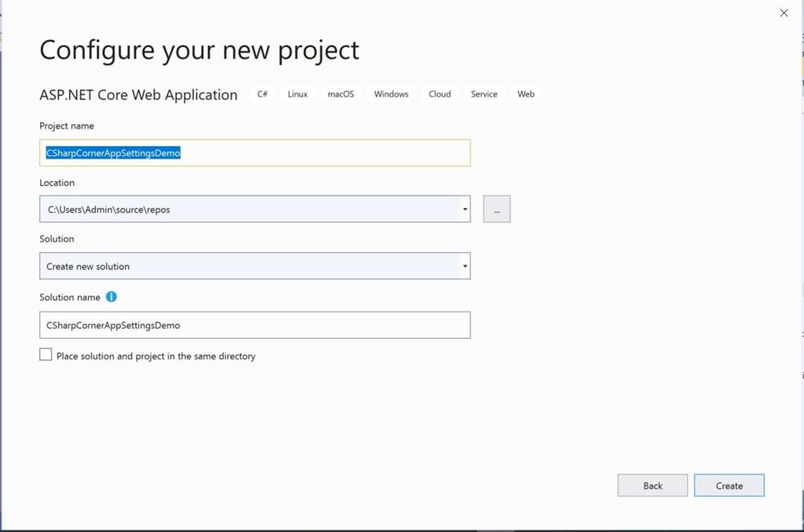Click the browse location ellipsis button
804x532 pixels.
tap(496, 209)
